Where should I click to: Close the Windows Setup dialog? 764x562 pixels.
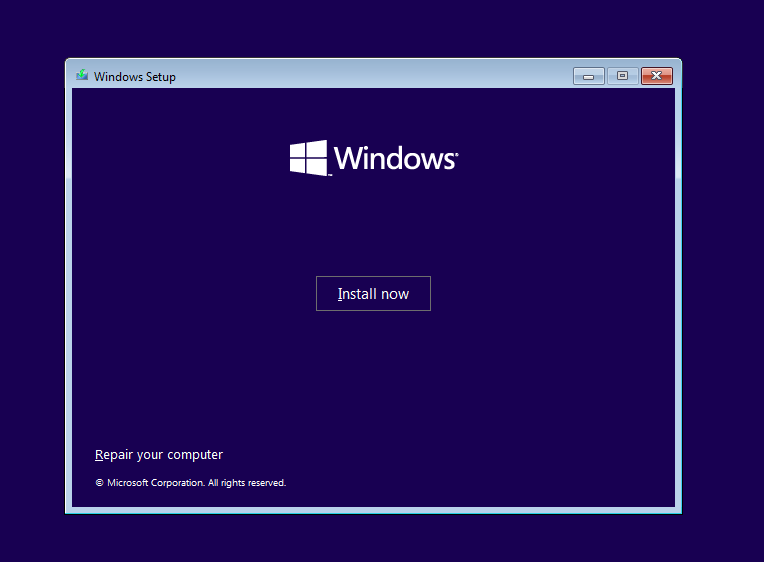tap(656, 76)
